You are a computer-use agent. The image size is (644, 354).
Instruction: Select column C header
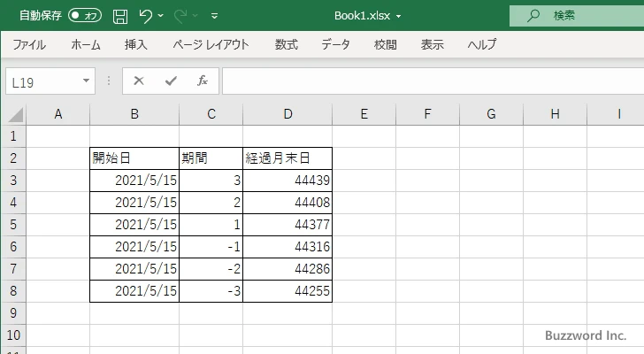[x=211, y=114]
